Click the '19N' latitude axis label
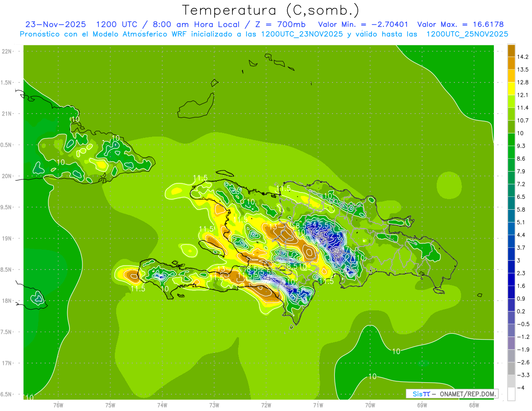The height and width of the screenshot is (411, 532). click(x=7, y=239)
